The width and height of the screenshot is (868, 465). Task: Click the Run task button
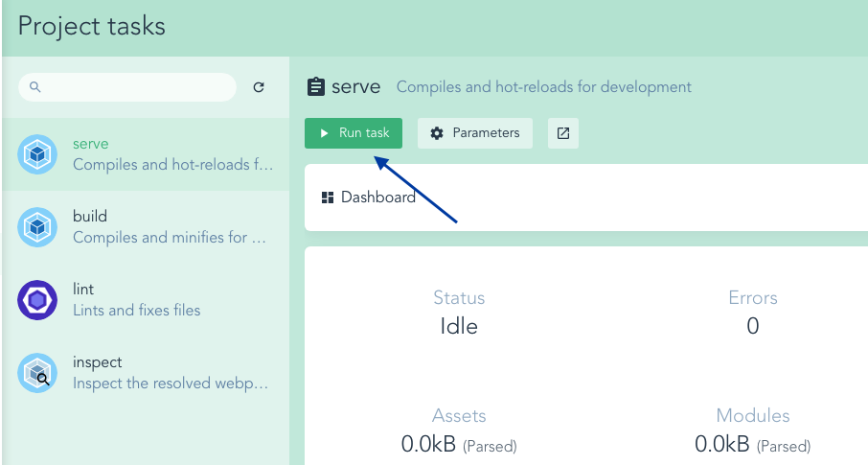tap(354, 133)
